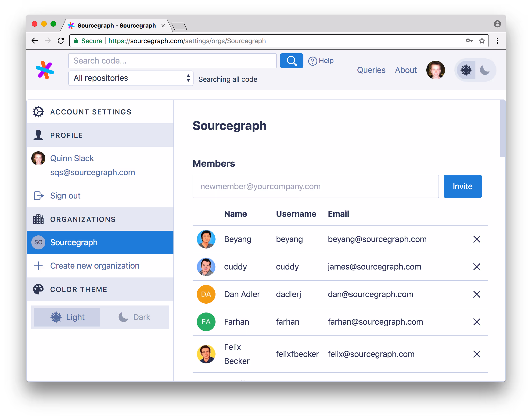The image size is (532, 419).
Task: Click the vertical scrollbar thumb
Action: (x=502, y=128)
